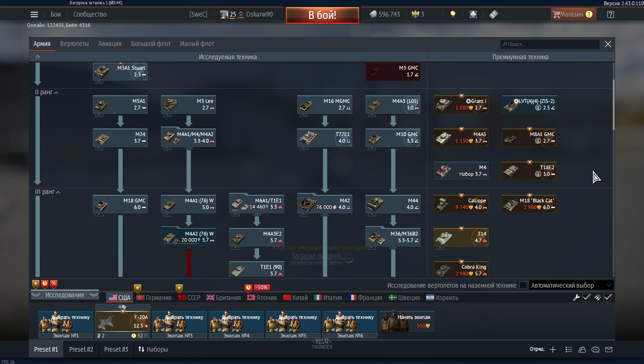Expand the M36/M36B2 vehicle group
The height and width of the screenshot is (364, 644).
point(393,237)
